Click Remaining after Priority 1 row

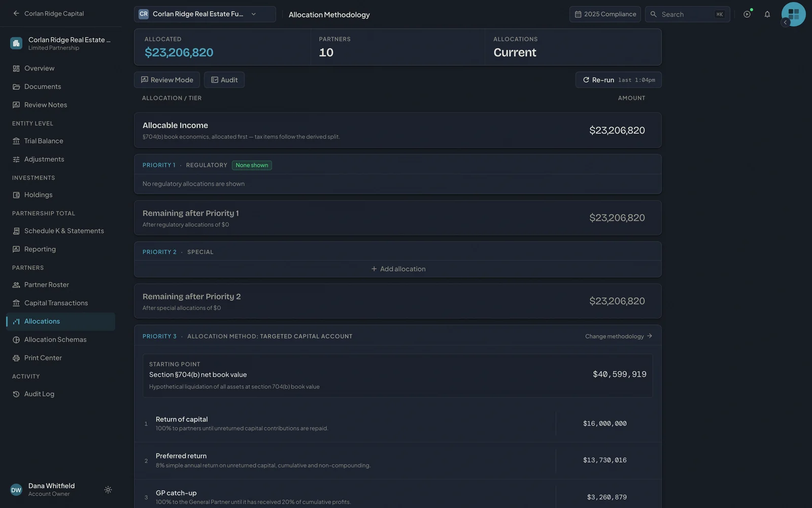click(398, 217)
